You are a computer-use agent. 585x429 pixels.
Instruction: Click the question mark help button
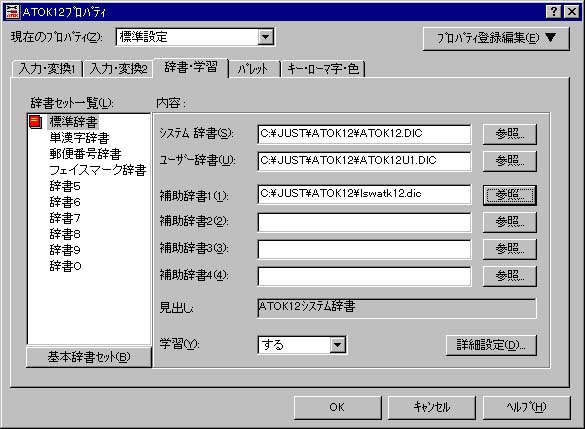[554, 12]
